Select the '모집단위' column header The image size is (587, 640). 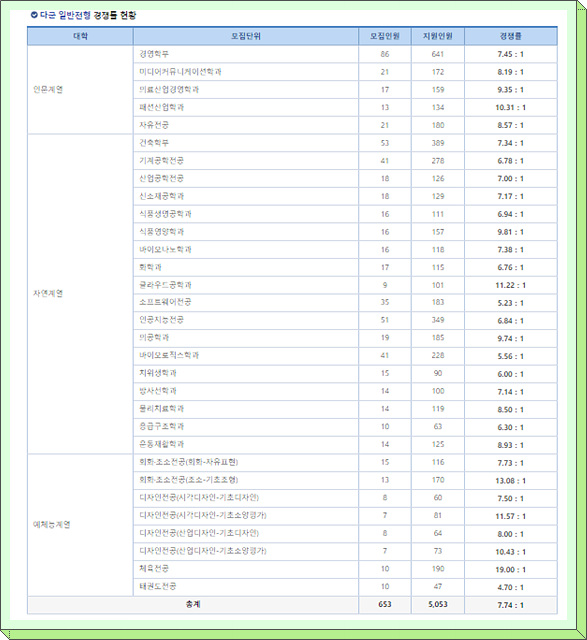coord(246,36)
